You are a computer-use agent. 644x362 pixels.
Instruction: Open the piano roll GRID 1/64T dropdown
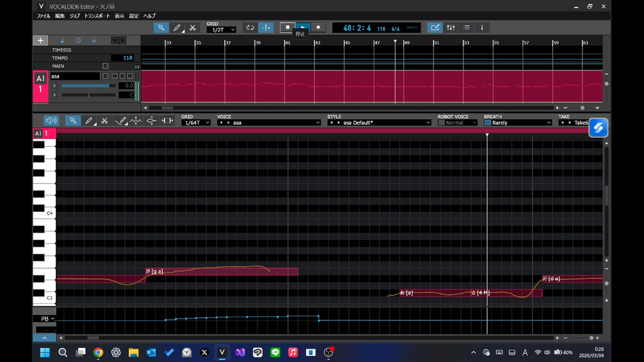[196, 123]
